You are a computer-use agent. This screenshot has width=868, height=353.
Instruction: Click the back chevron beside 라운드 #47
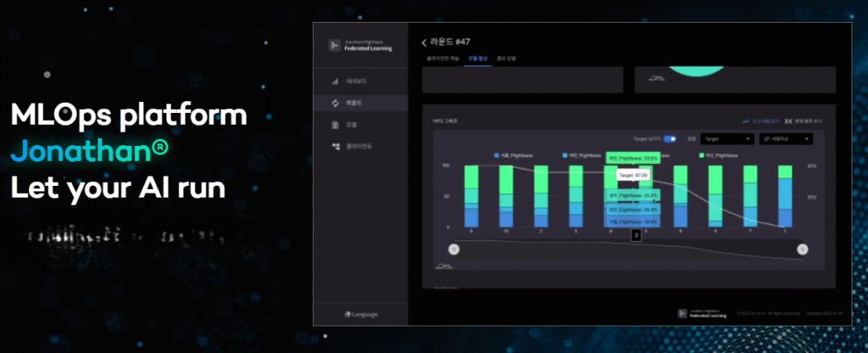(424, 42)
